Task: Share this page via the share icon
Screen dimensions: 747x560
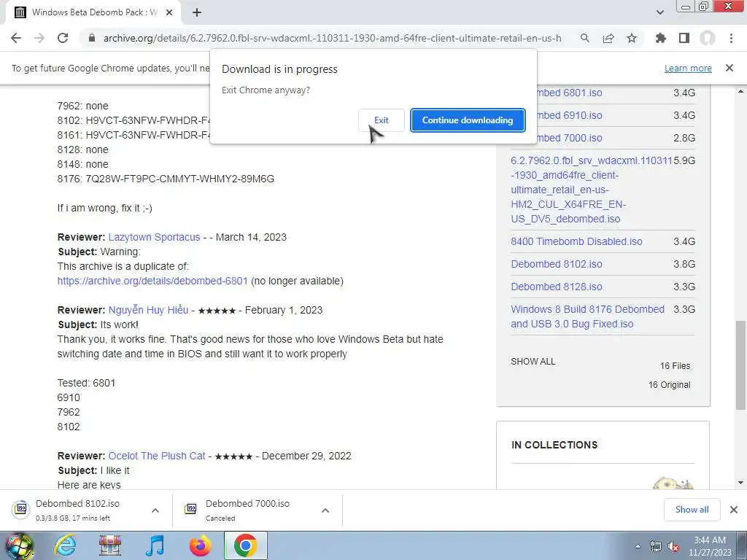Action: click(608, 38)
